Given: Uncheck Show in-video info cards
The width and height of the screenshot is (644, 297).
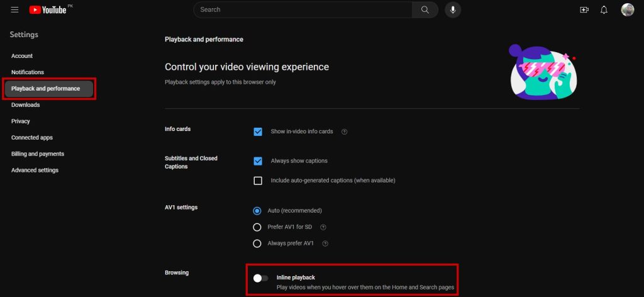Looking at the screenshot, I should pos(258,132).
